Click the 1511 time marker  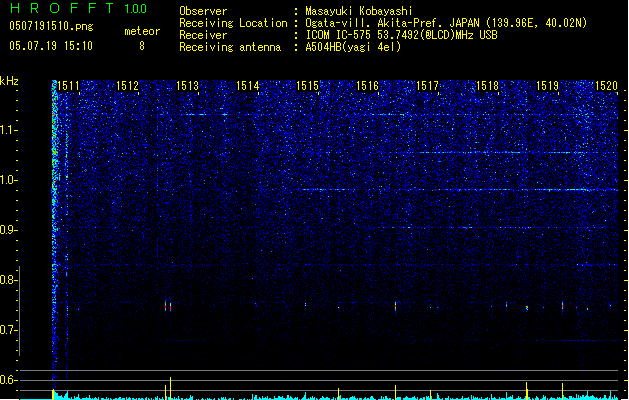click(68, 86)
